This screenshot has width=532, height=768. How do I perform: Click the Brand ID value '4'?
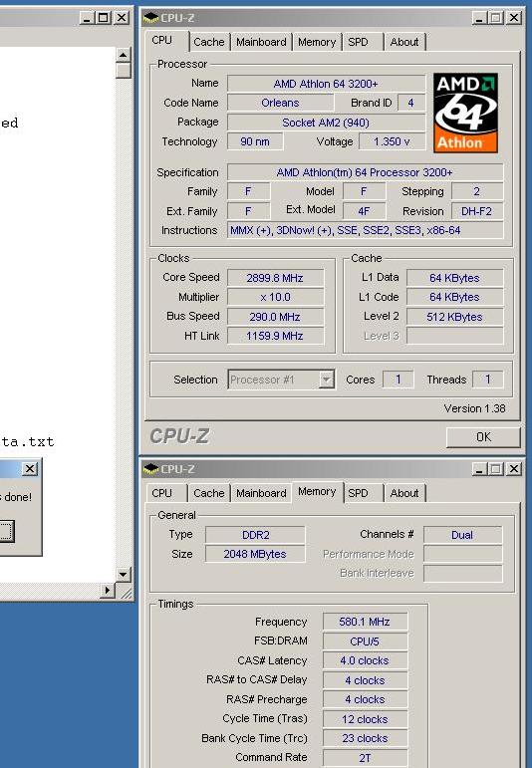pos(411,103)
